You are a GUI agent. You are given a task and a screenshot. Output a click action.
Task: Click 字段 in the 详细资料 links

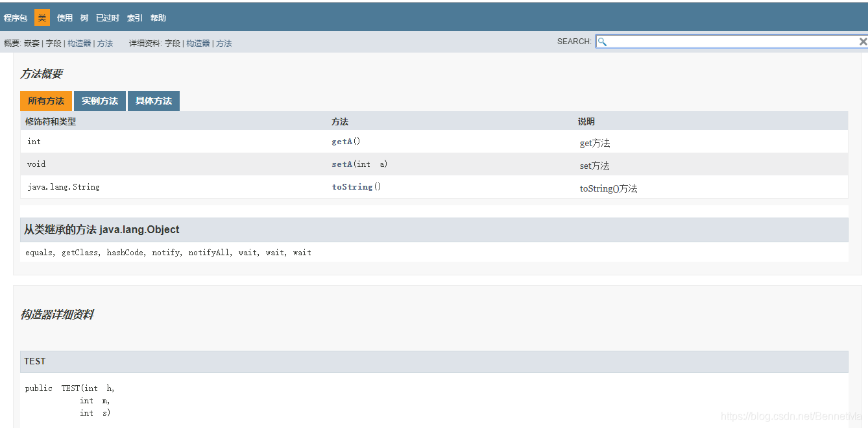(172, 43)
